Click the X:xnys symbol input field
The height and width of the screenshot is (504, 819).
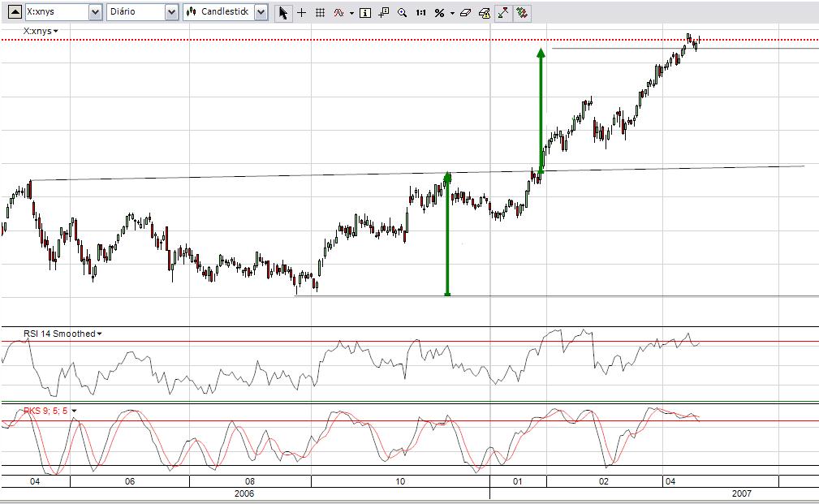tap(56, 12)
